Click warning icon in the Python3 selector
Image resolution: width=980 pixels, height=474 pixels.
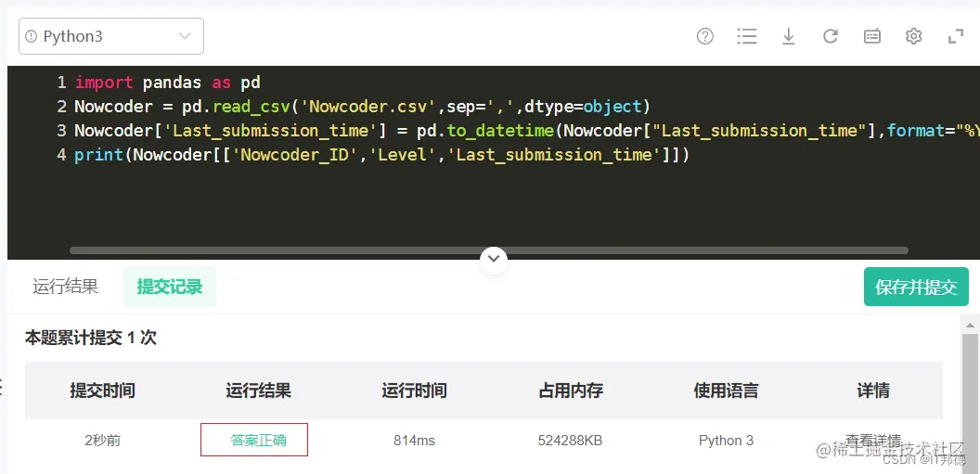coord(31,37)
